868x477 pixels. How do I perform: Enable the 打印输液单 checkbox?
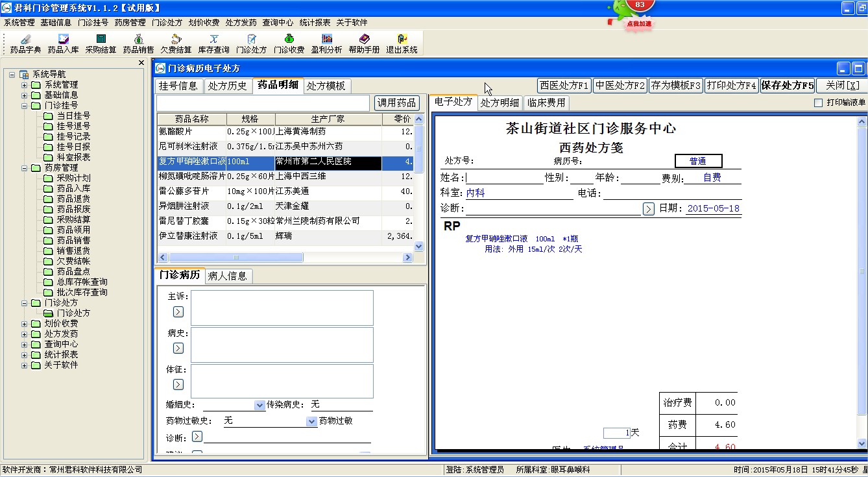[818, 103]
